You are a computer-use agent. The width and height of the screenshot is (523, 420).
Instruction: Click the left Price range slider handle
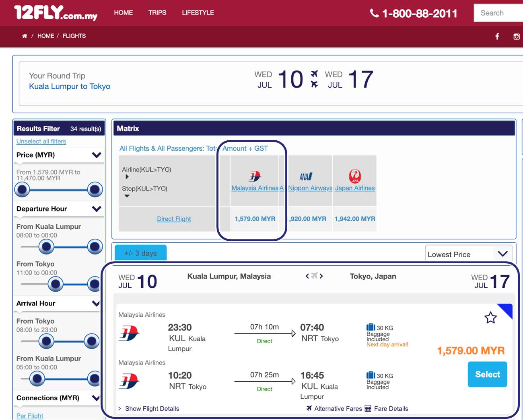(23, 189)
